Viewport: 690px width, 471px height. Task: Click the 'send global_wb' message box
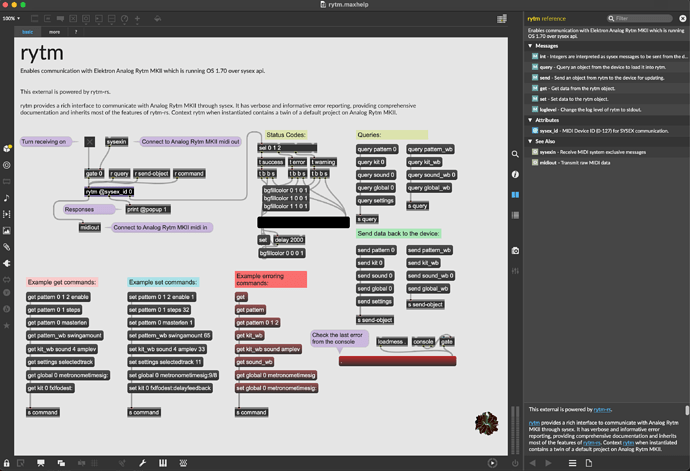(x=428, y=289)
